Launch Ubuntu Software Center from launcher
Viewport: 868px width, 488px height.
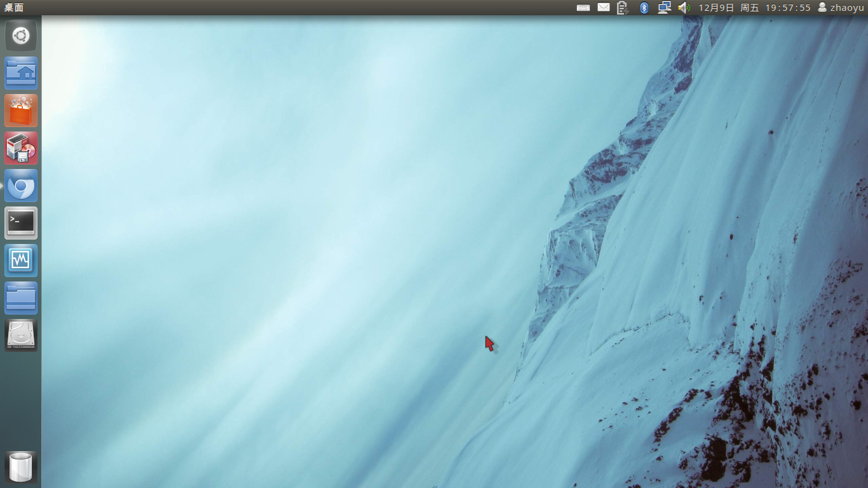[x=21, y=111]
